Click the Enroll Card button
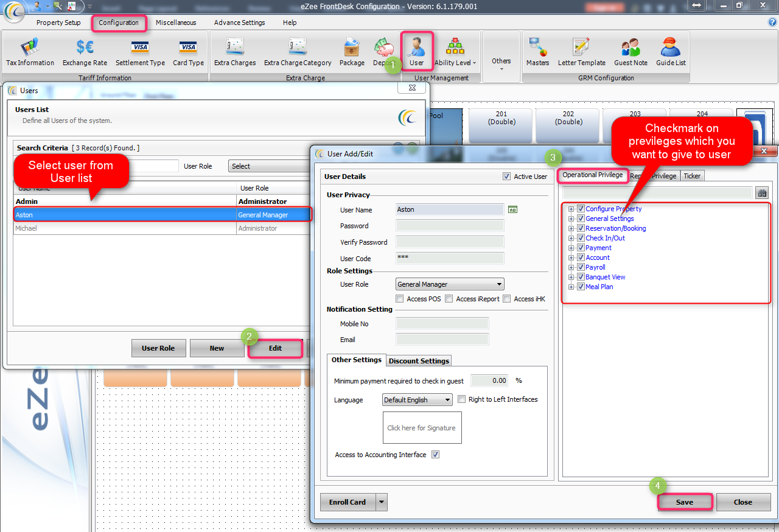 point(348,502)
